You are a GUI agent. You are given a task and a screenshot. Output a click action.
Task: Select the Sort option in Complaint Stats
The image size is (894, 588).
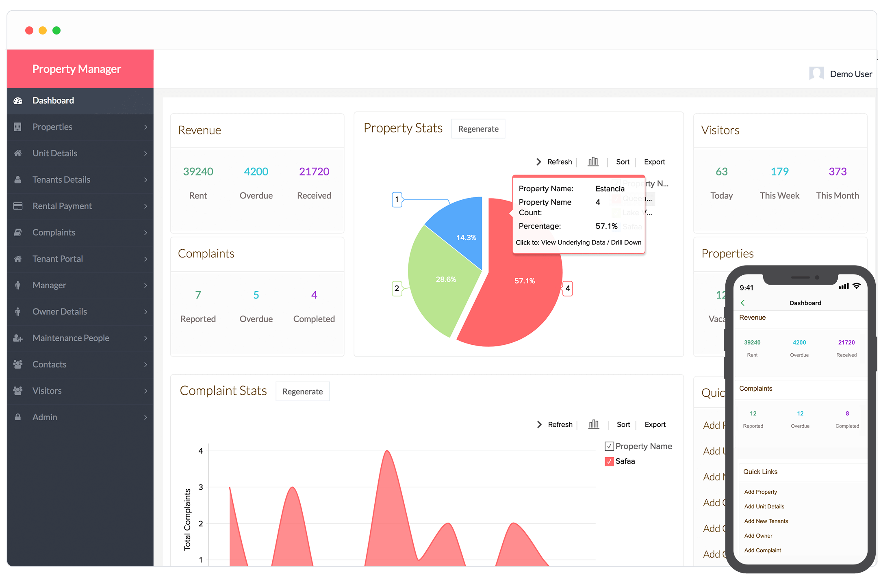click(622, 423)
